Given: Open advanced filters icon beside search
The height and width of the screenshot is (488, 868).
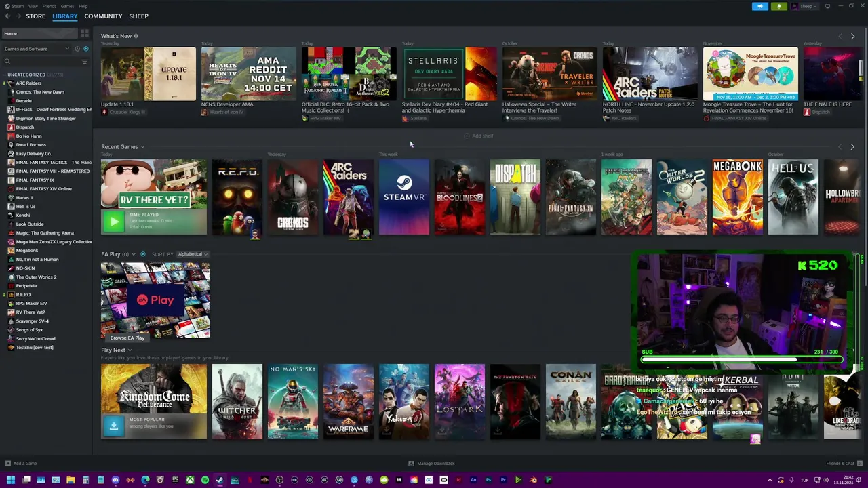Looking at the screenshot, I should 85,62.
